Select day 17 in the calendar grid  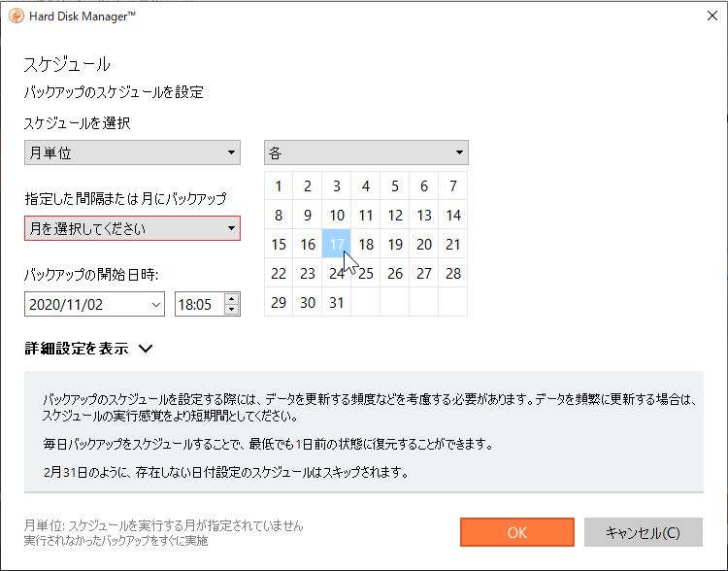coord(337,245)
